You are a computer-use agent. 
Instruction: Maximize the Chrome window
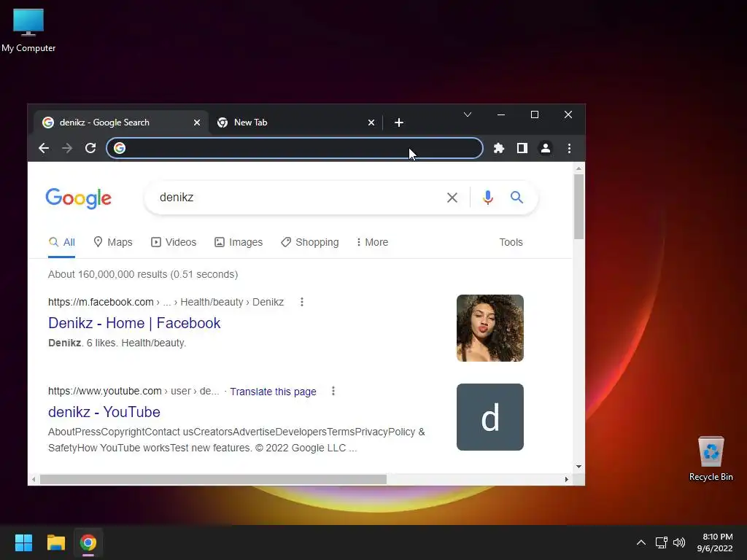tap(535, 114)
